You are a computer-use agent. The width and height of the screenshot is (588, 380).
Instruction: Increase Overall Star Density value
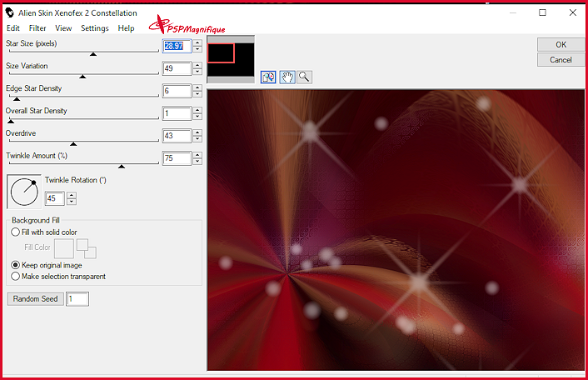click(x=197, y=110)
